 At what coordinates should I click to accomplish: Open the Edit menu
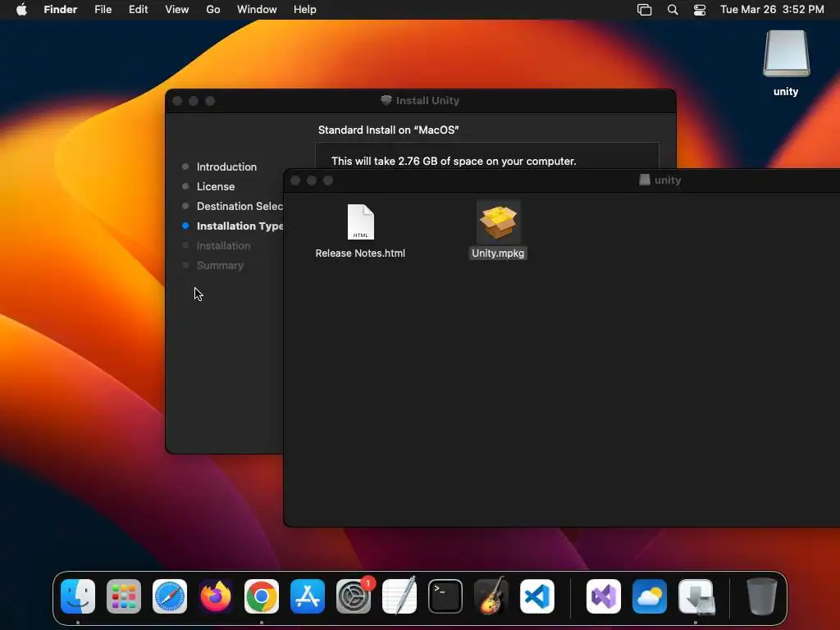click(x=138, y=10)
